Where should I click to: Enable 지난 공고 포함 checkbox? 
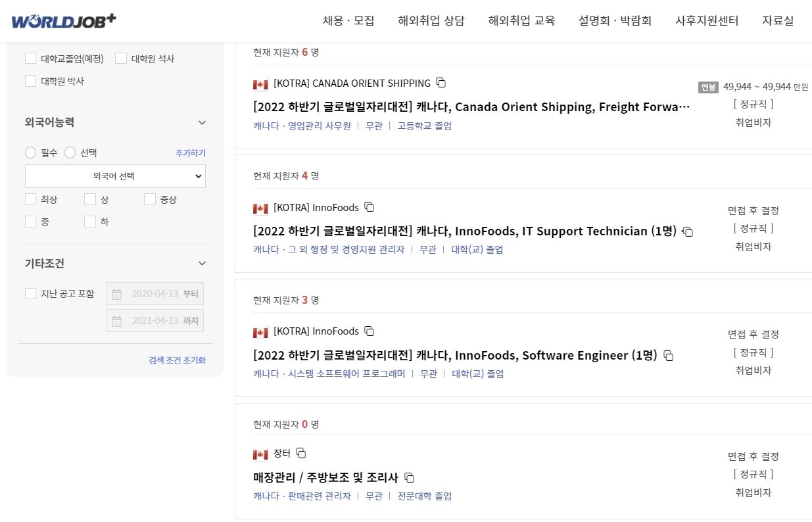tap(30, 293)
